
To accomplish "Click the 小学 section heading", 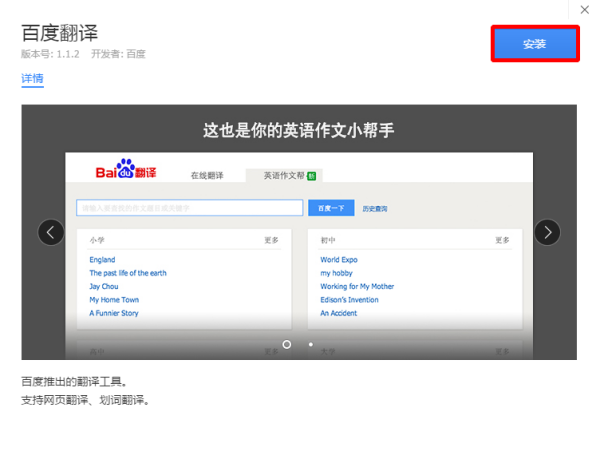I will tap(97, 240).
